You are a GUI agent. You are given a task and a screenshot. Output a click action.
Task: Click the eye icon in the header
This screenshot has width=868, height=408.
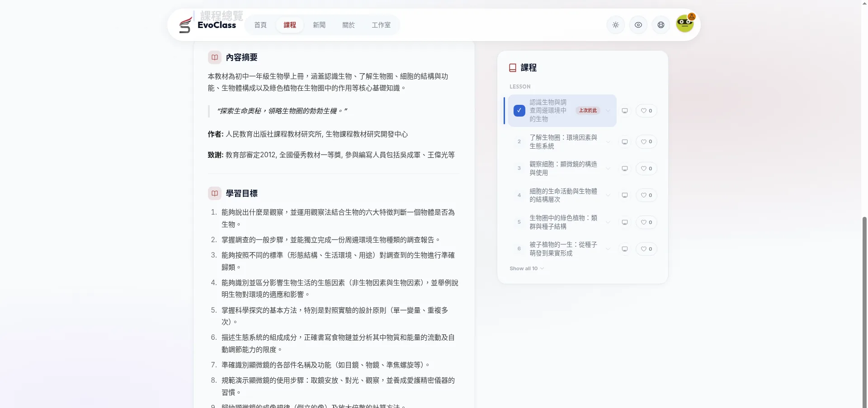638,25
